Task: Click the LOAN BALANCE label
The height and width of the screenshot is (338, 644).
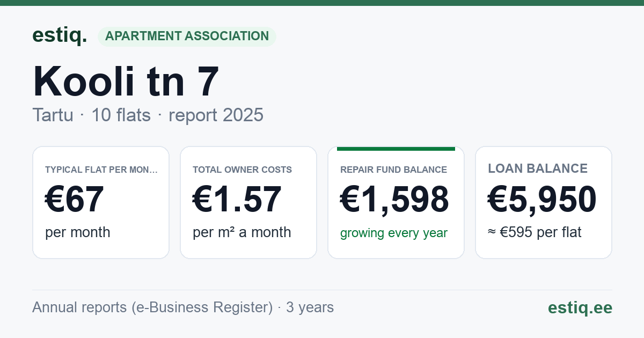Action: 538,168
